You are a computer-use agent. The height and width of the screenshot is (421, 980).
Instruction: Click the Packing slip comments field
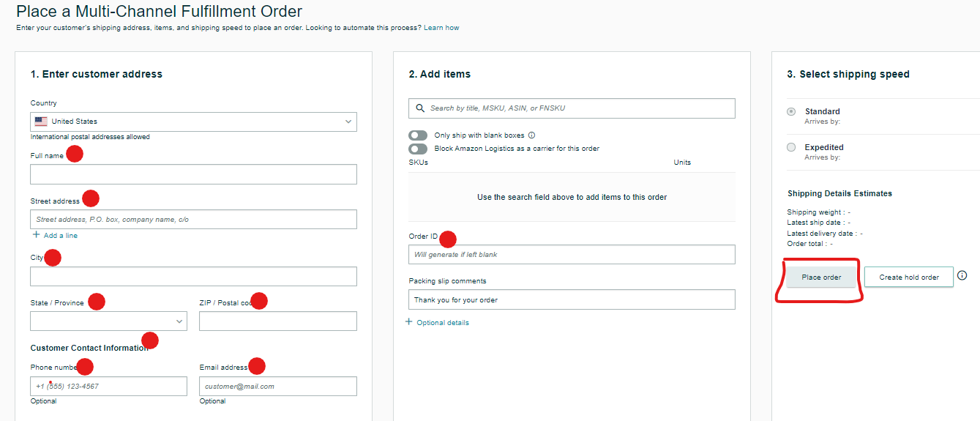pyautogui.click(x=572, y=299)
